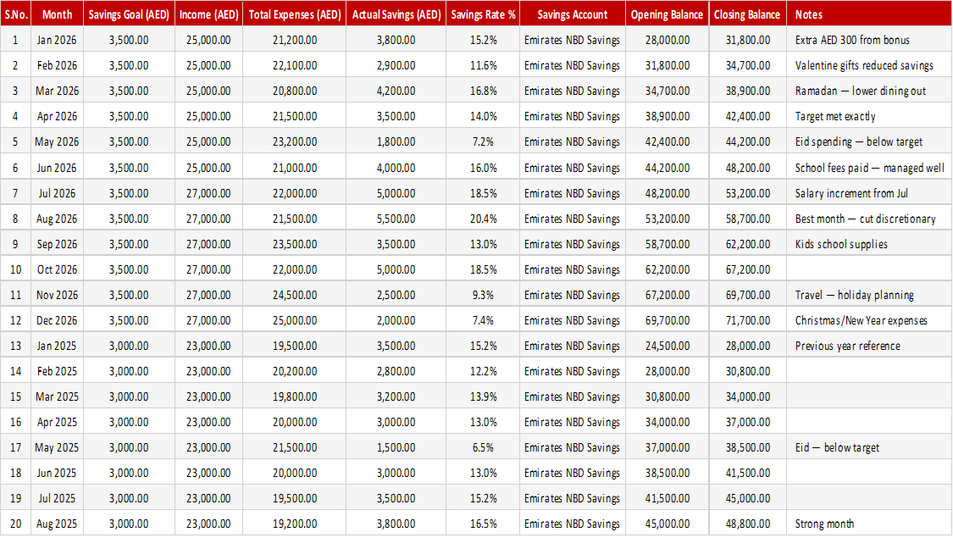Click the 20.4% savings rate cell
Image resolution: width=953 pixels, height=560 pixels.
(483, 219)
